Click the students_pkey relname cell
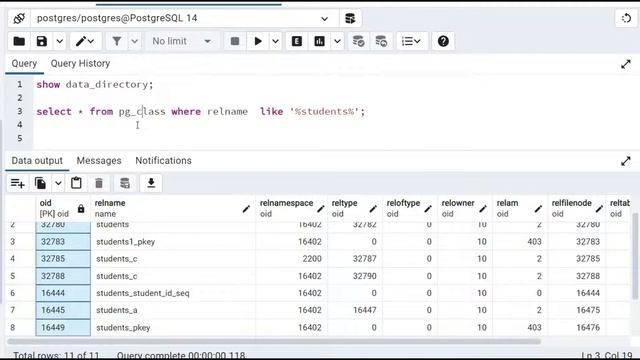The height and width of the screenshot is (360, 640). tap(173, 327)
